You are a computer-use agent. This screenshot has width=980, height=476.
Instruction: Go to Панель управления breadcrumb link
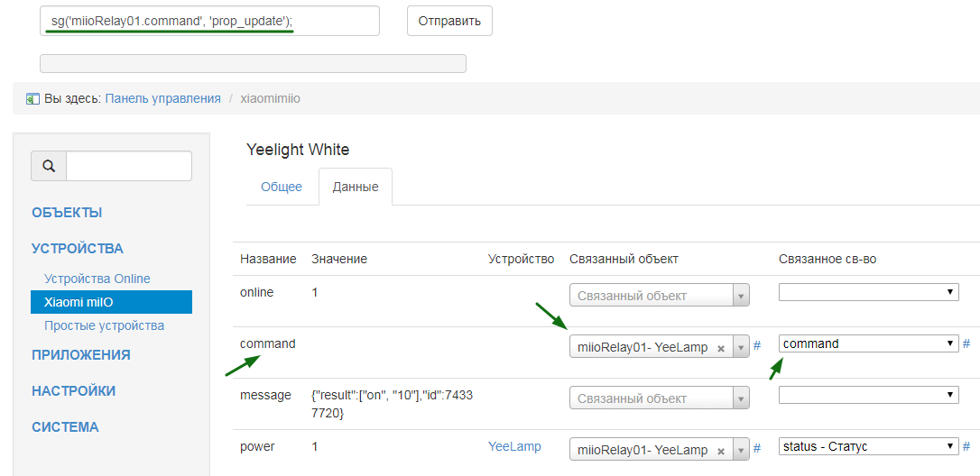162,98
